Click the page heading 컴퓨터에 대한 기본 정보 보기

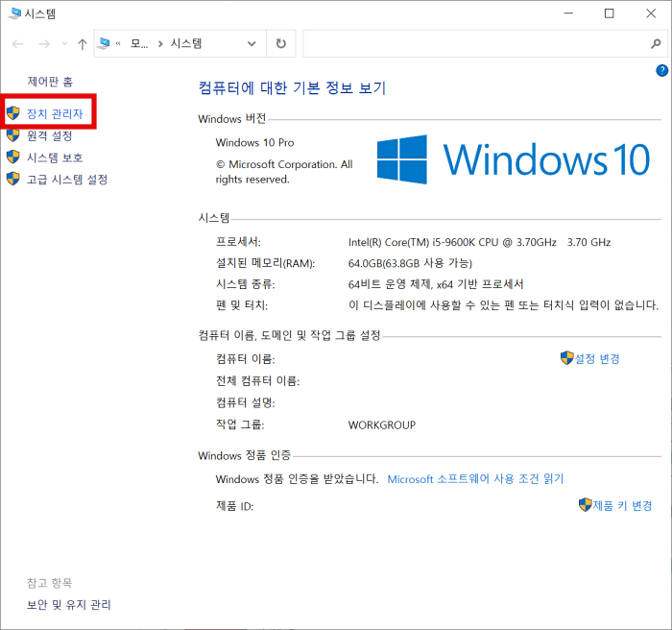(292, 88)
